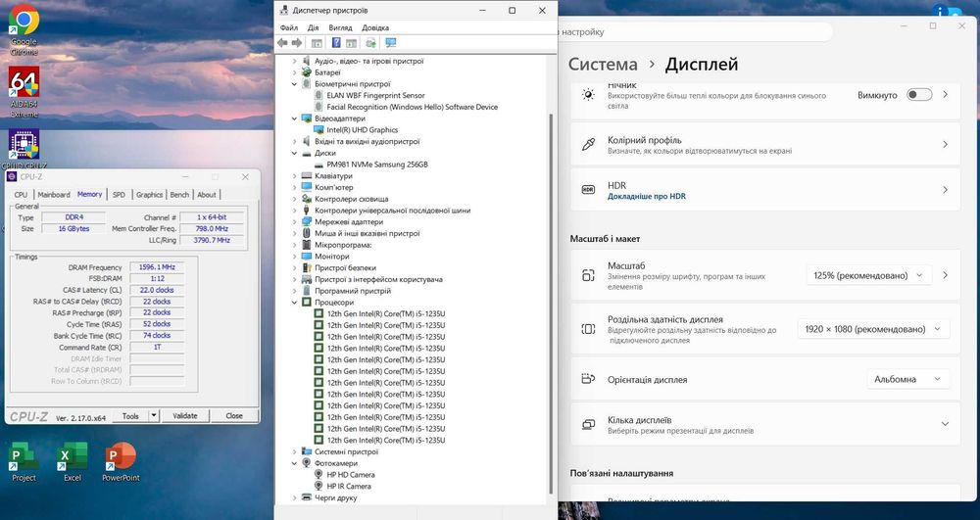Expand the Системні пристрої node
Image resolution: width=980 pixels, height=520 pixels.
pyautogui.click(x=294, y=451)
